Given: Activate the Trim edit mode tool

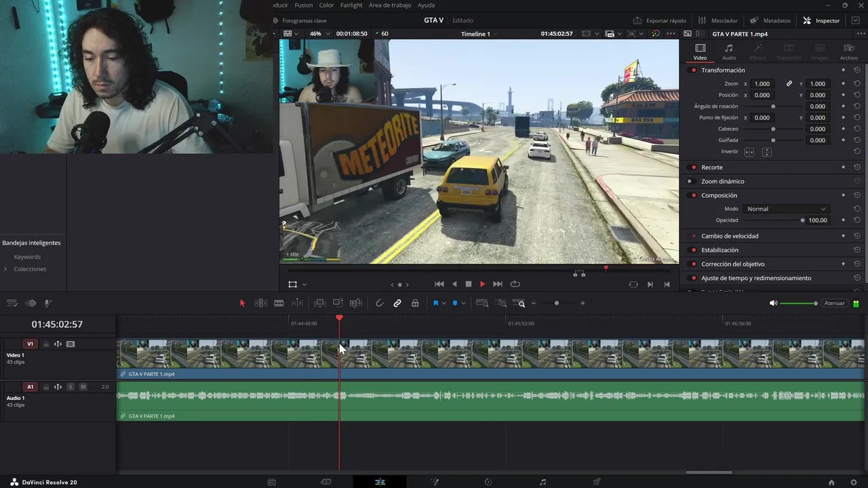Looking at the screenshot, I should pos(260,303).
